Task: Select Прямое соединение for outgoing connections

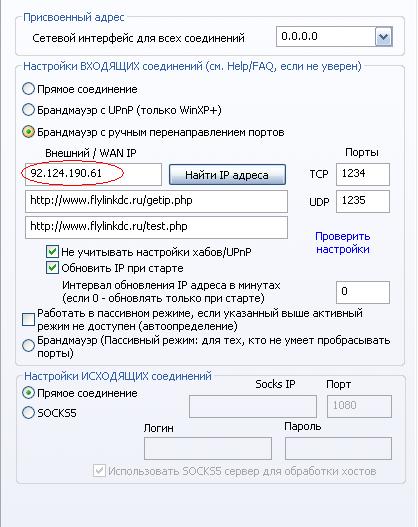Action: pyautogui.click(x=28, y=393)
